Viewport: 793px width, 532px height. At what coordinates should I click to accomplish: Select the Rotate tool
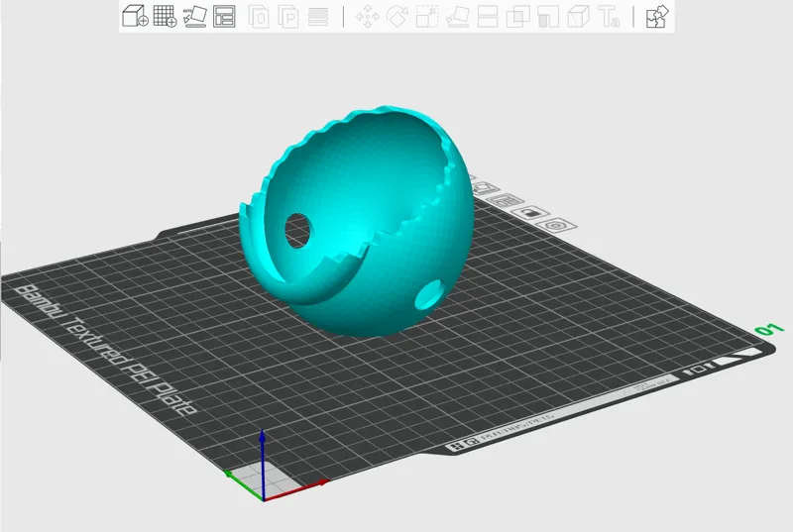pos(397,16)
